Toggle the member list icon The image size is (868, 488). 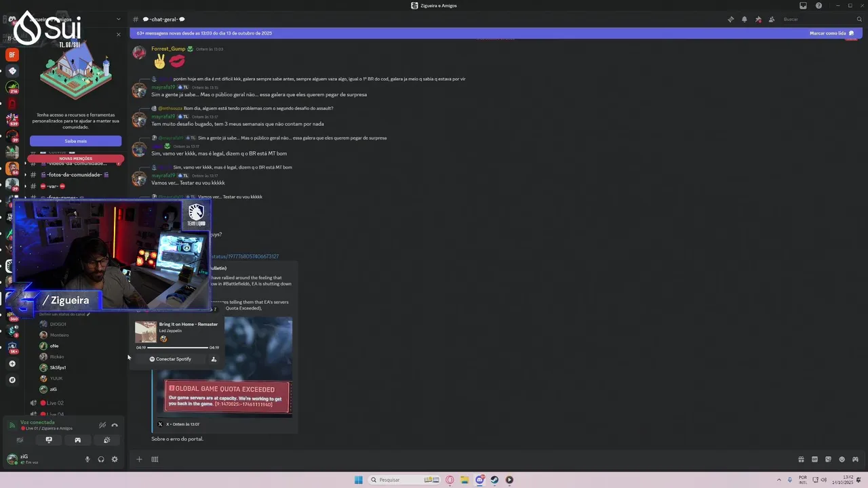[772, 19]
